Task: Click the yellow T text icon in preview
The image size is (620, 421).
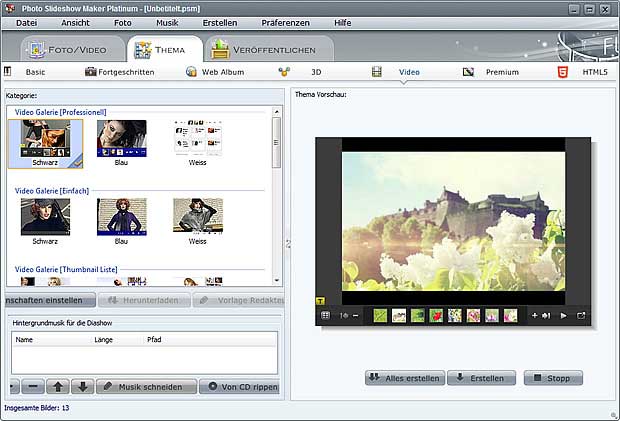Action: [320, 301]
